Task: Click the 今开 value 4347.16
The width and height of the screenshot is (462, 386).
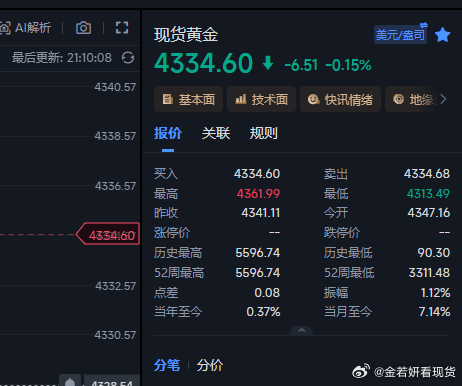Action: coord(429,213)
